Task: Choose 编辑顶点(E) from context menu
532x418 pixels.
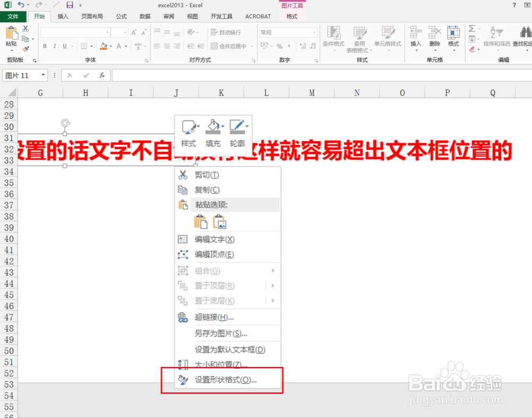Action: click(x=228, y=255)
